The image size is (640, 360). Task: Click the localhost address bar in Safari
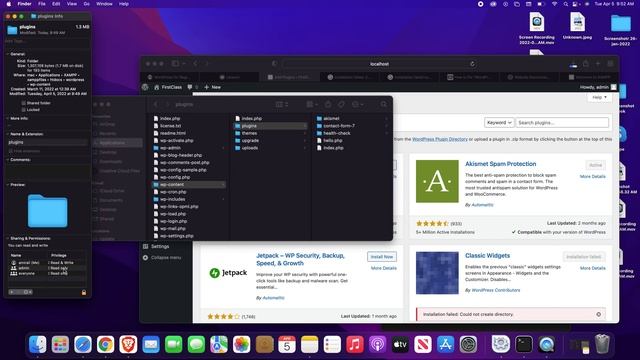tap(379, 64)
